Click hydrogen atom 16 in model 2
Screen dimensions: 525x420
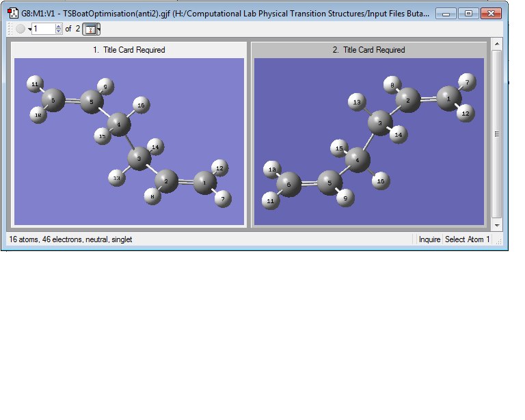[381, 181]
